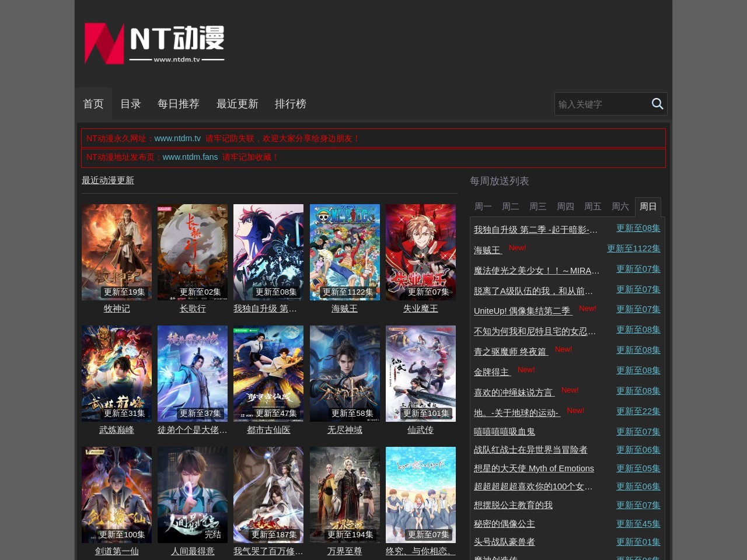This screenshot has width=747, height=560.
Task: Open 都市古仙医 poster thumbnail
Action: click(x=268, y=373)
